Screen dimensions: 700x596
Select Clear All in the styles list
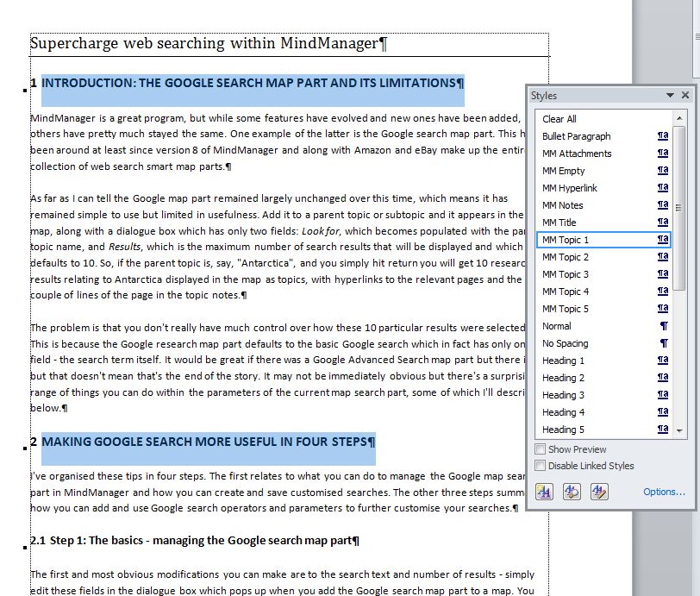pos(559,119)
